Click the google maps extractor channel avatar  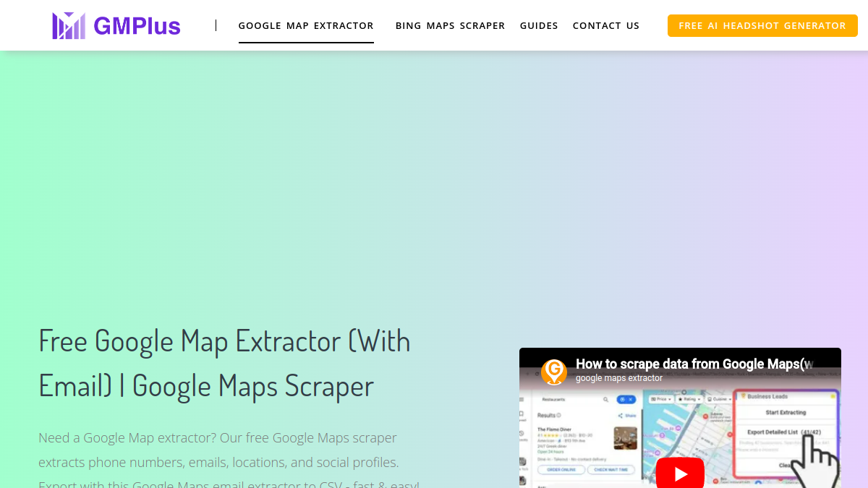554,372
